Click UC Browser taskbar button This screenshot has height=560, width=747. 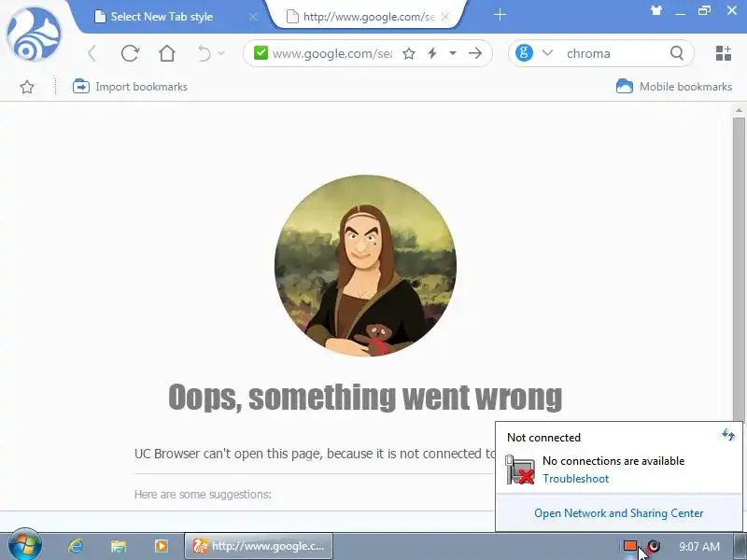(259, 546)
